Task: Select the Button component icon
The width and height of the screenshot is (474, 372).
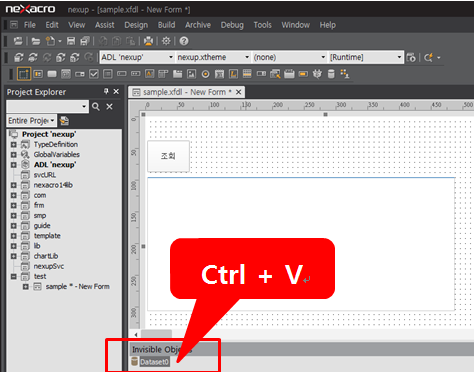Action: coord(52,74)
